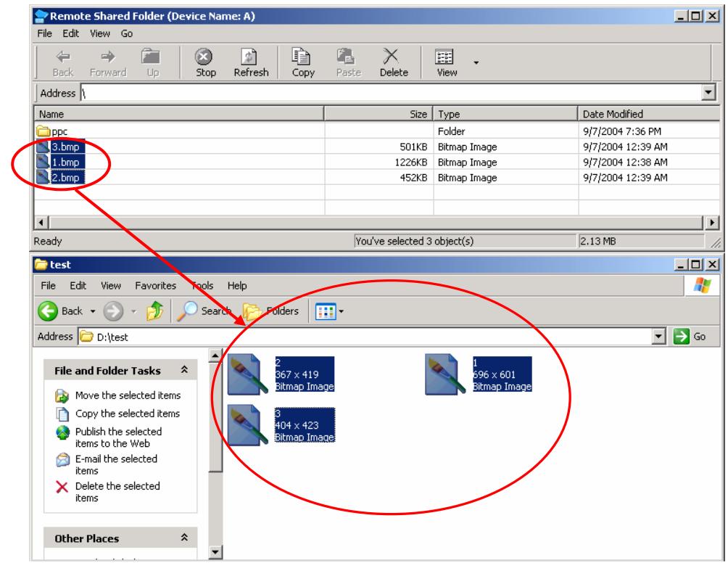Click the Stop toolbar button
Screen dimensions: 728x563
pos(205,63)
